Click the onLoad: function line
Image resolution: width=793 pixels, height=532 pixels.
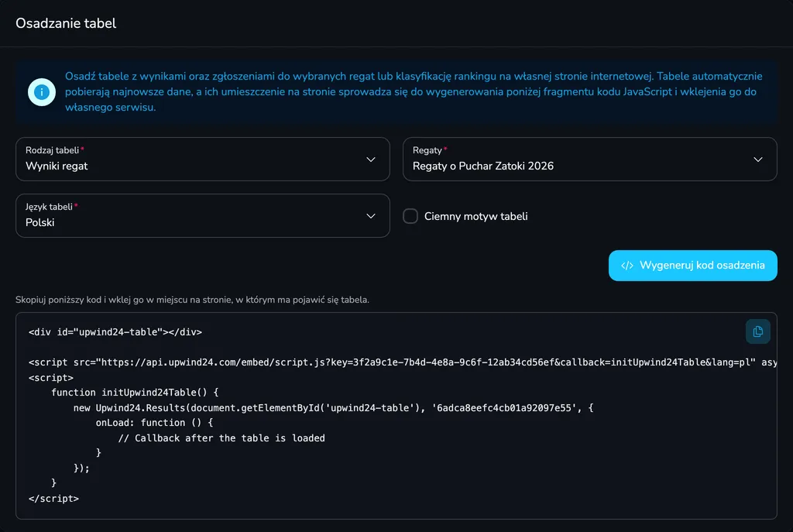[154, 422]
